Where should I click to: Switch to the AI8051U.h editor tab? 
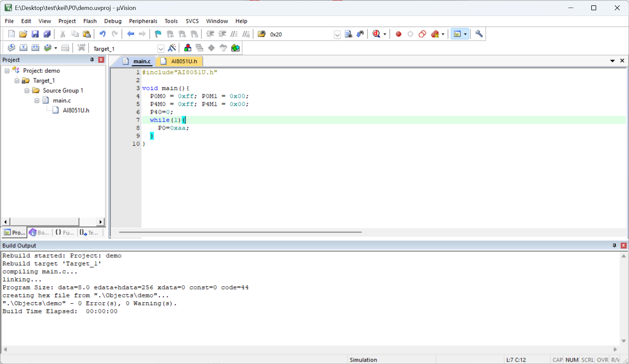184,61
